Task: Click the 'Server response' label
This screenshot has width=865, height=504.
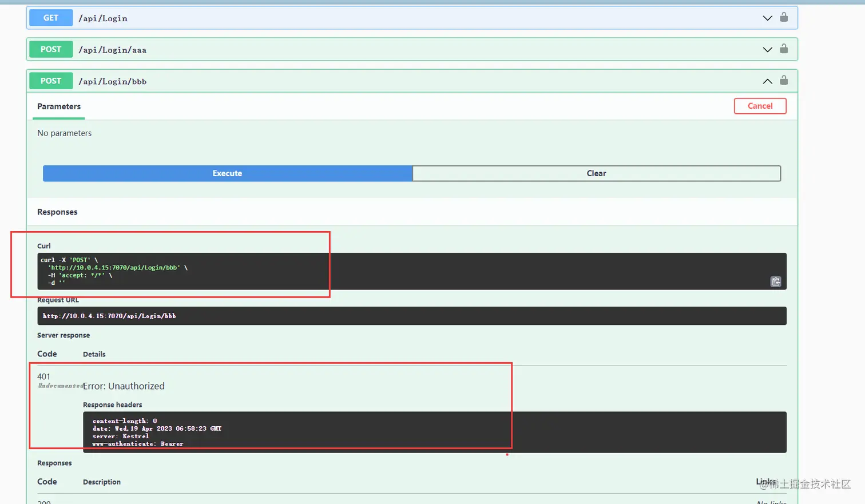Action: [x=64, y=335]
